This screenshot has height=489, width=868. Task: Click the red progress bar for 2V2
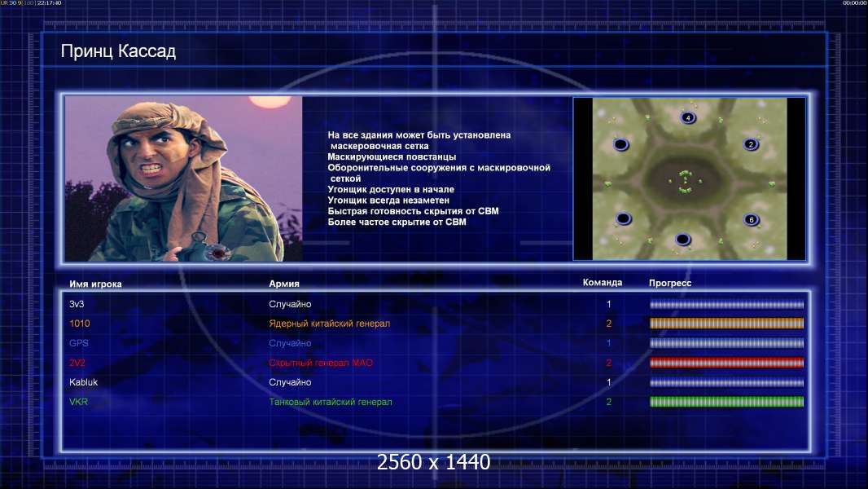click(726, 363)
